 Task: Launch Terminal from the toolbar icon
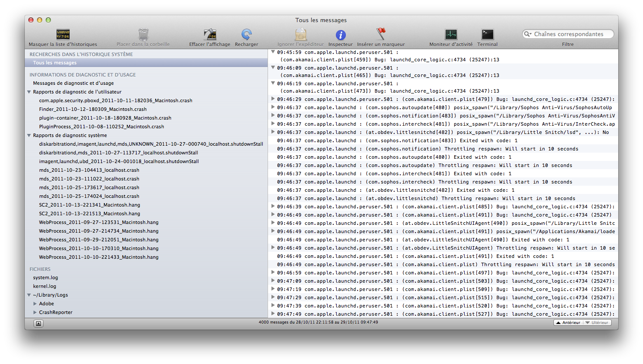click(x=487, y=34)
